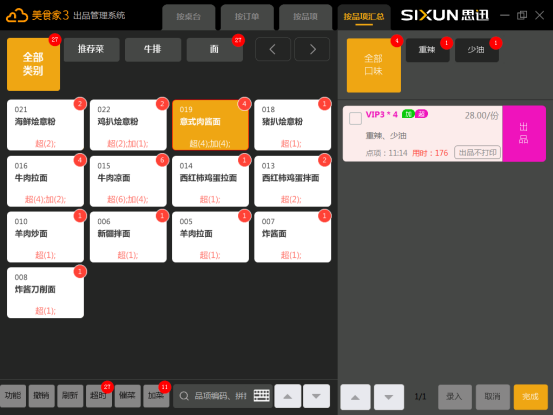Select the 面 category
553x415 pixels.
[214, 49]
